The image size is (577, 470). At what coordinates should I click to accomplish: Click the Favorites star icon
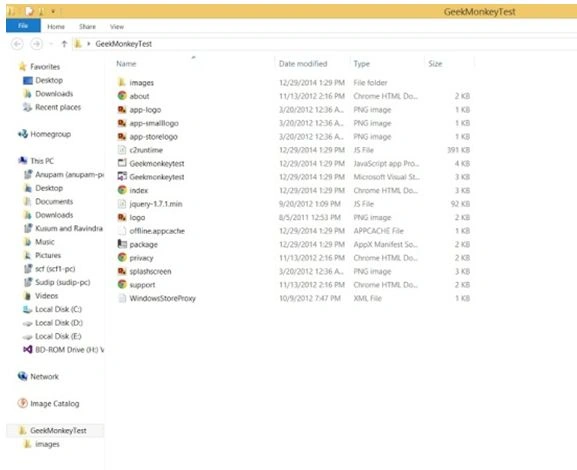pyautogui.click(x=22, y=66)
